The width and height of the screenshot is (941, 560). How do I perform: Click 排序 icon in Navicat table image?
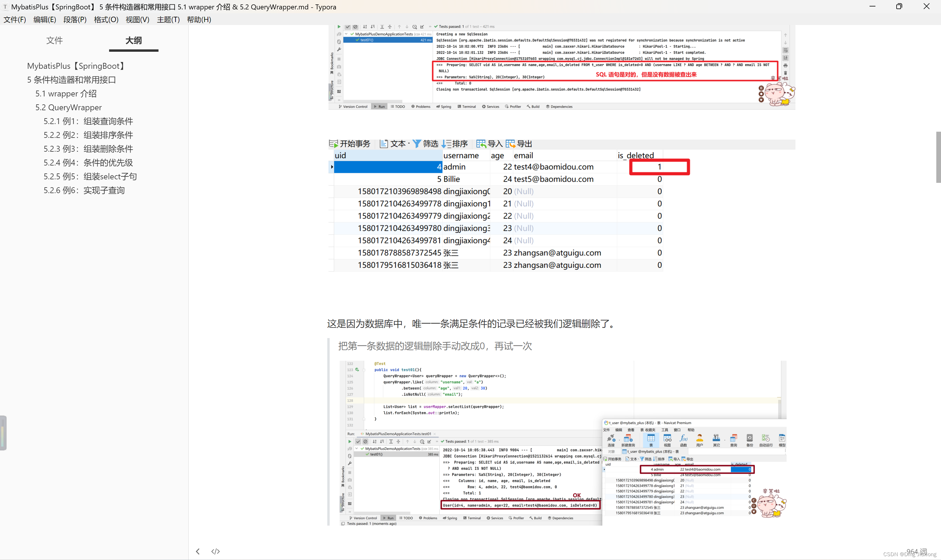(x=446, y=144)
